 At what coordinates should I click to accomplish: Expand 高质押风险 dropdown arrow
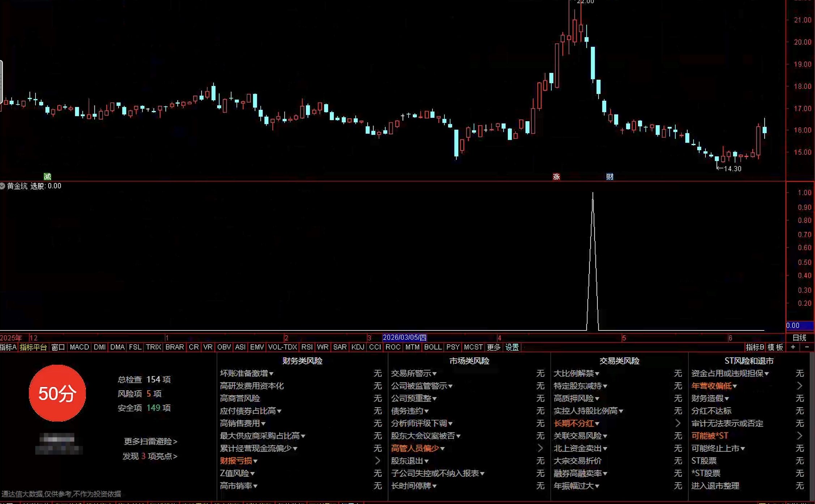click(x=597, y=398)
